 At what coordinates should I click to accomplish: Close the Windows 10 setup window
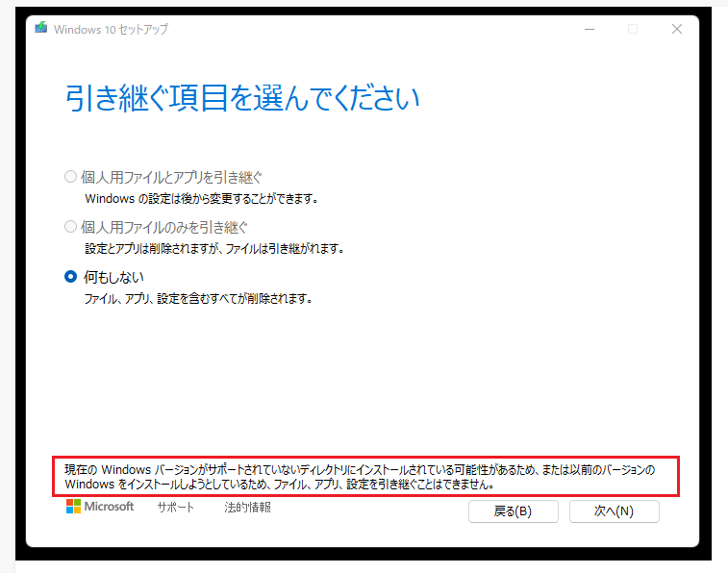(x=677, y=29)
